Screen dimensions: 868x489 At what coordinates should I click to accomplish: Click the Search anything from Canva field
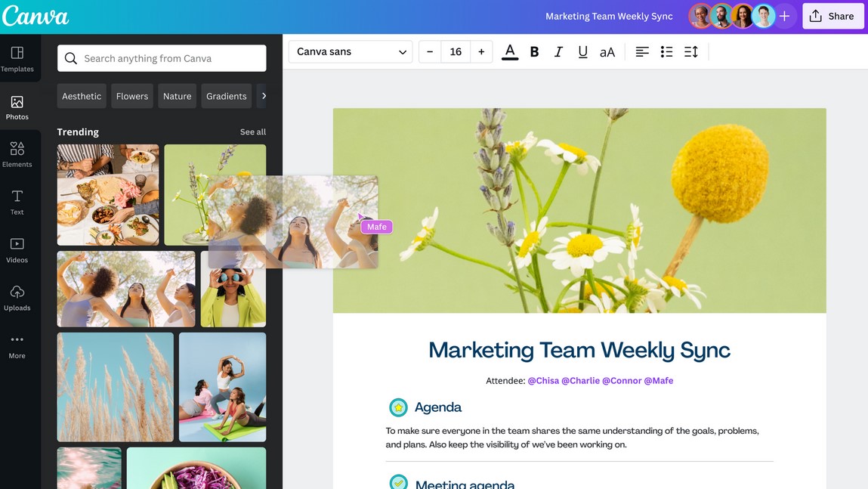162,58
